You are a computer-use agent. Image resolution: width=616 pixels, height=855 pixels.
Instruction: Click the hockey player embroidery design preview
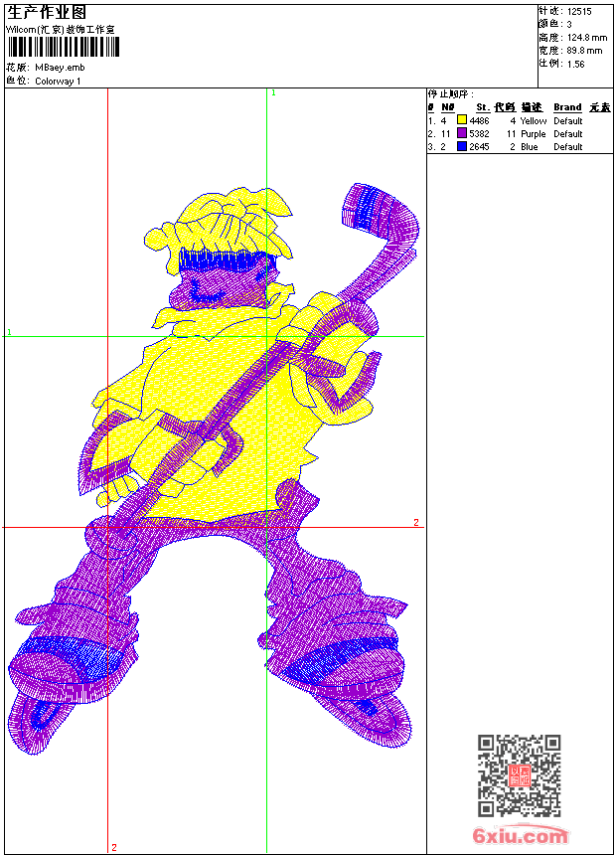[x=212, y=469]
